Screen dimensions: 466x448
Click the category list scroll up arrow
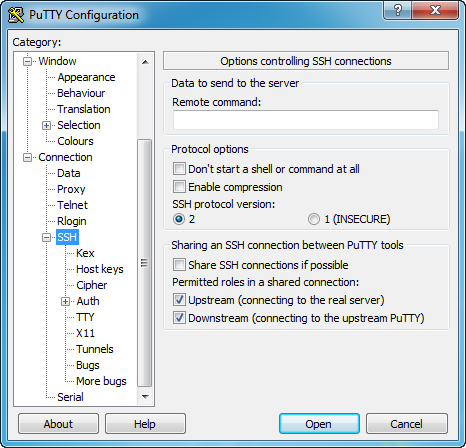coord(145,62)
